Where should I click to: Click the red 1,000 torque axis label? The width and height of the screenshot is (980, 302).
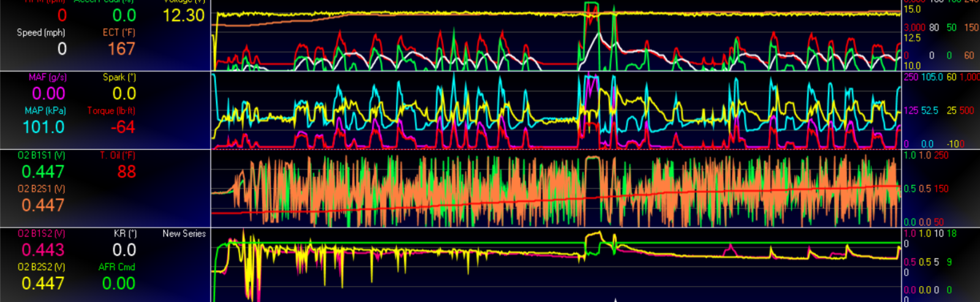(x=970, y=77)
